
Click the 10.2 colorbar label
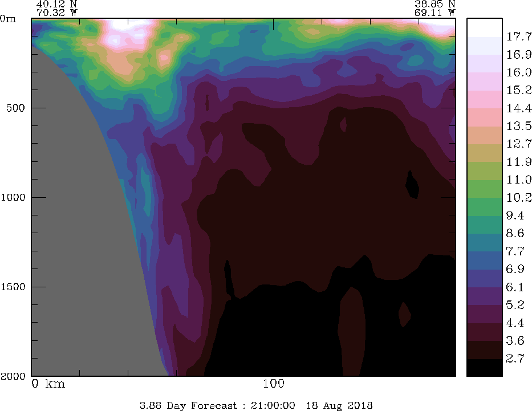tap(518, 198)
